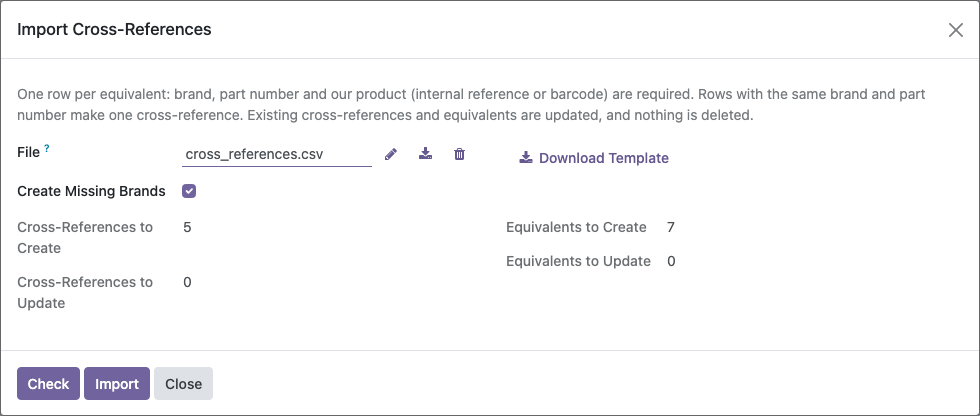
Task: Click the File field label
Action: [x=29, y=152]
